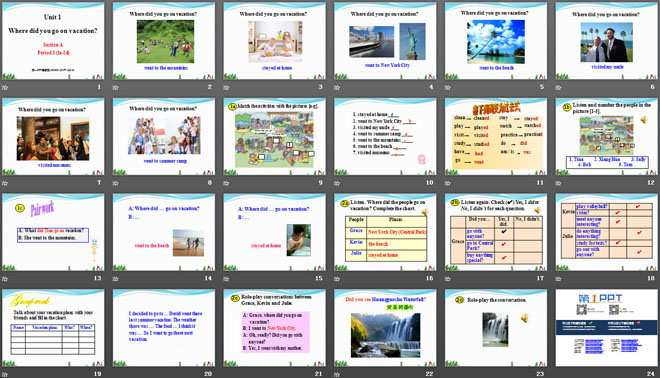Click slide number label 17
Image resolution: width=660 pixels, height=378 pixels.
pyautogui.click(x=540, y=278)
